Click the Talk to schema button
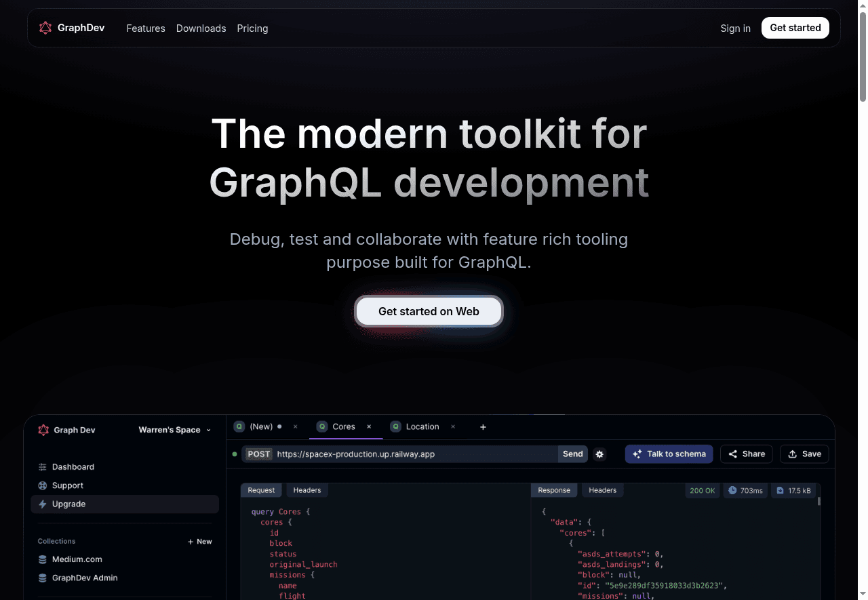The width and height of the screenshot is (868, 600). click(669, 454)
